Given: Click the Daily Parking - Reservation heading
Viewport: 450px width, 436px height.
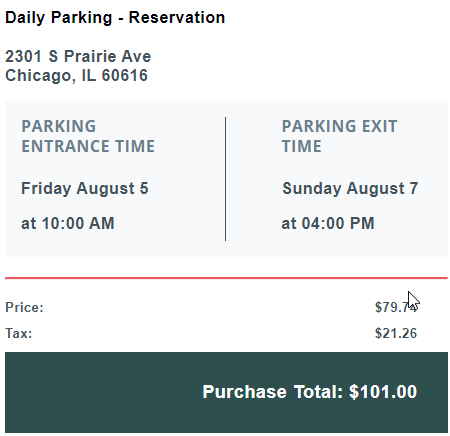Looking at the screenshot, I should [x=115, y=18].
